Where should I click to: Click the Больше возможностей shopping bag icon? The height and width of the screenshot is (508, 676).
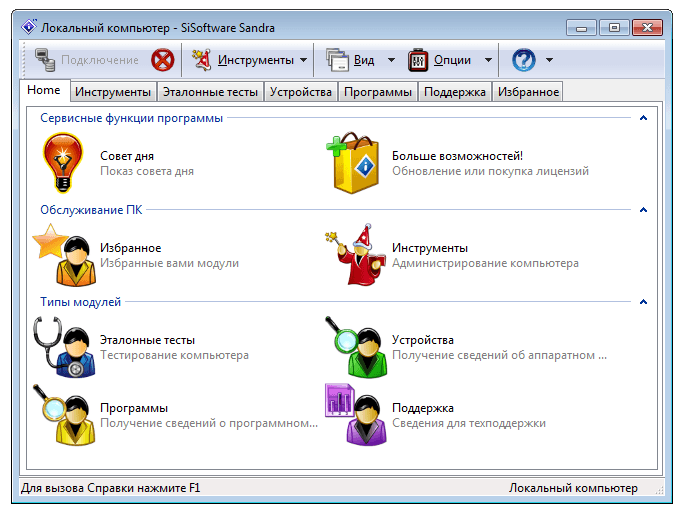coord(353,163)
